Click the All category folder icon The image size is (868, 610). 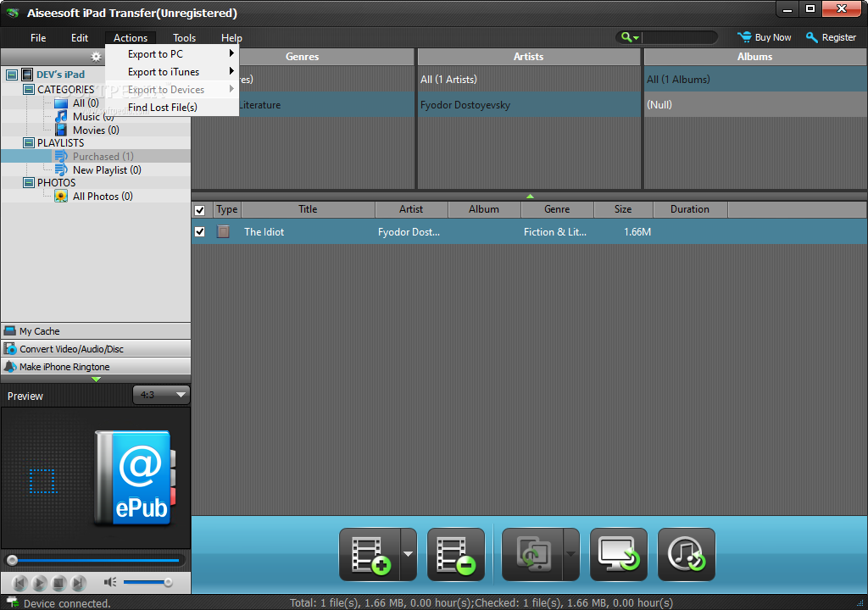coord(61,103)
